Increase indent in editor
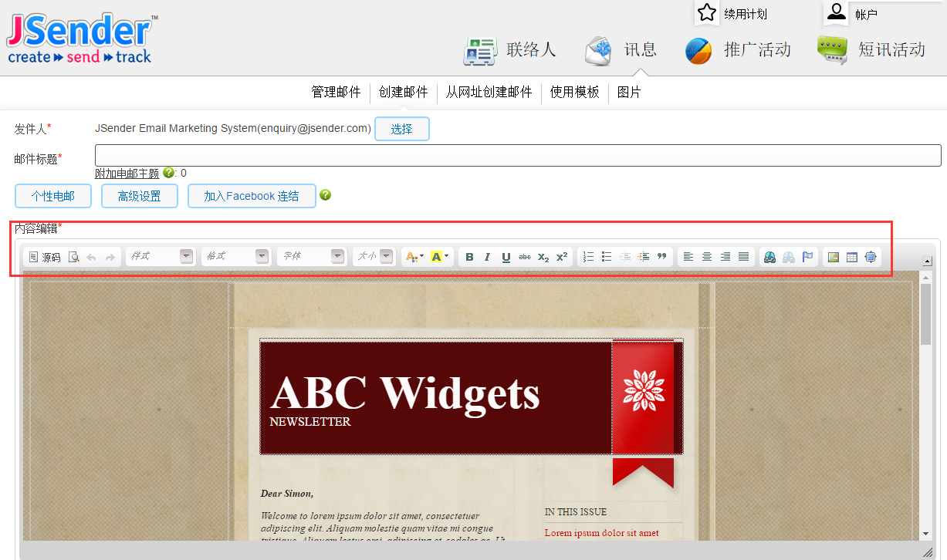947x560 pixels. pos(644,257)
